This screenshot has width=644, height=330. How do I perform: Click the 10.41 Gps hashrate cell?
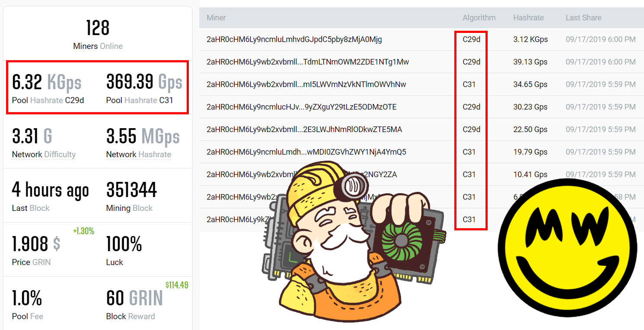pyautogui.click(x=531, y=175)
